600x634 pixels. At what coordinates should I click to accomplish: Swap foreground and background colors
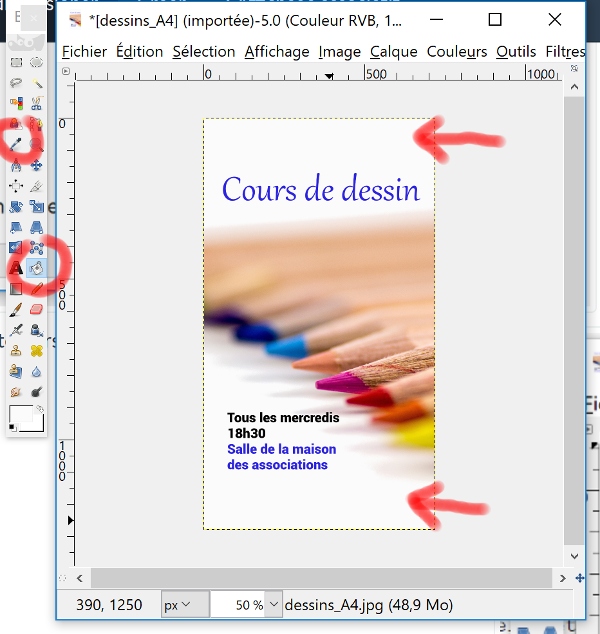[40, 409]
